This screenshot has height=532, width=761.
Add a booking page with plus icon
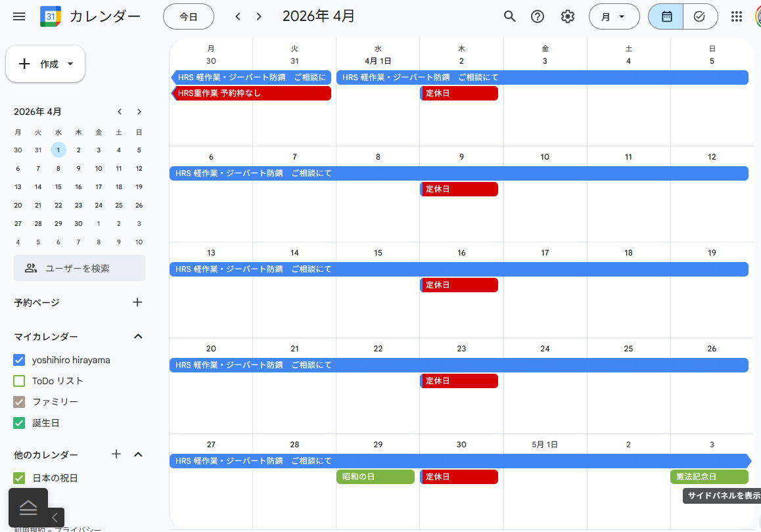(x=137, y=302)
